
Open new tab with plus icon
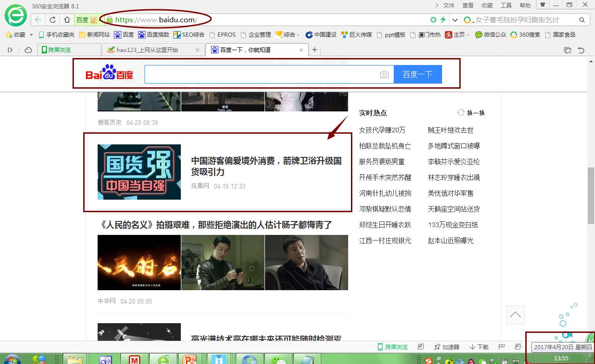tap(315, 50)
